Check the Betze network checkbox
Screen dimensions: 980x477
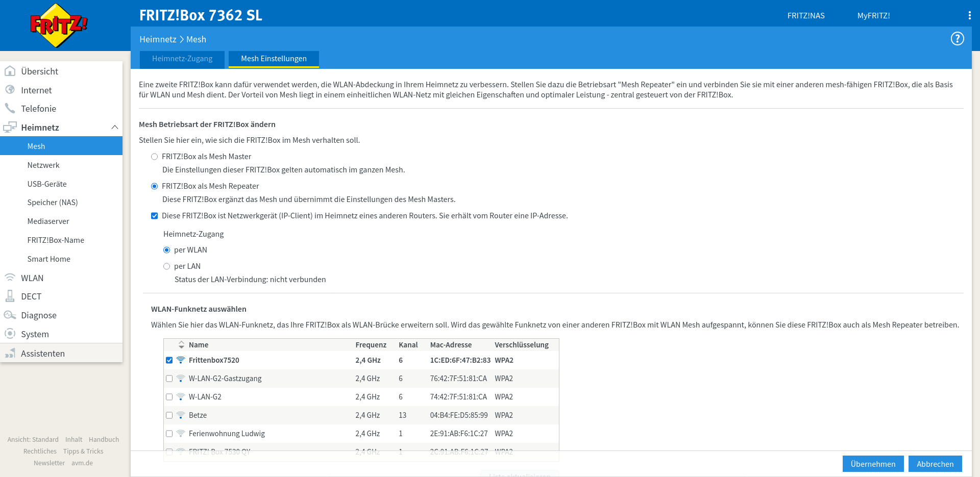pos(169,415)
